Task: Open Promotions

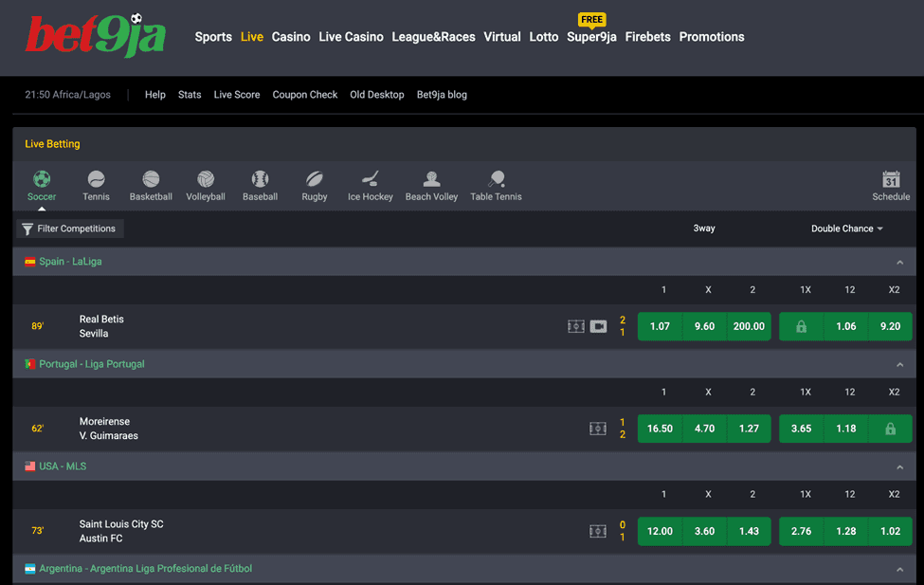Action: pos(712,37)
